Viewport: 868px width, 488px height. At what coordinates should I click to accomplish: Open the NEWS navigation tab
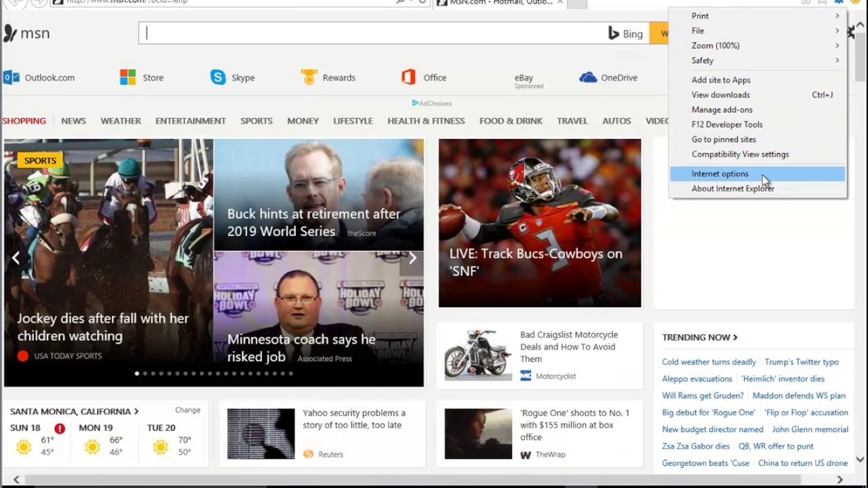(x=73, y=121)
